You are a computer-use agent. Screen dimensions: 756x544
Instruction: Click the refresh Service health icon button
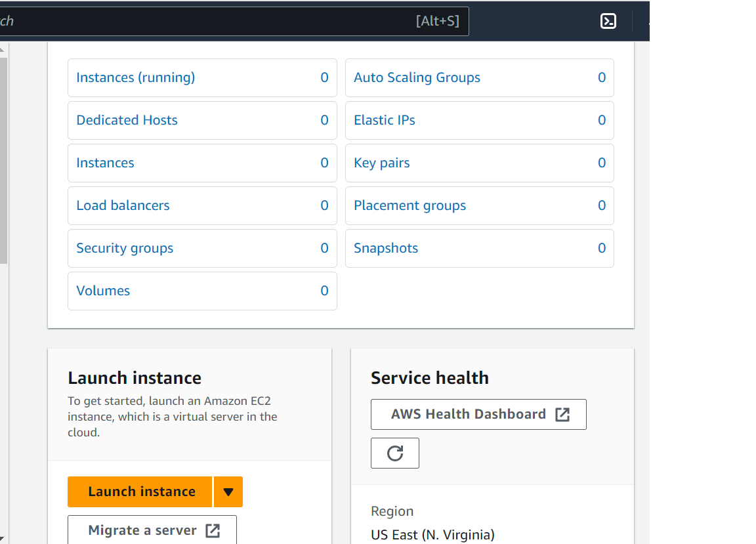394,453
